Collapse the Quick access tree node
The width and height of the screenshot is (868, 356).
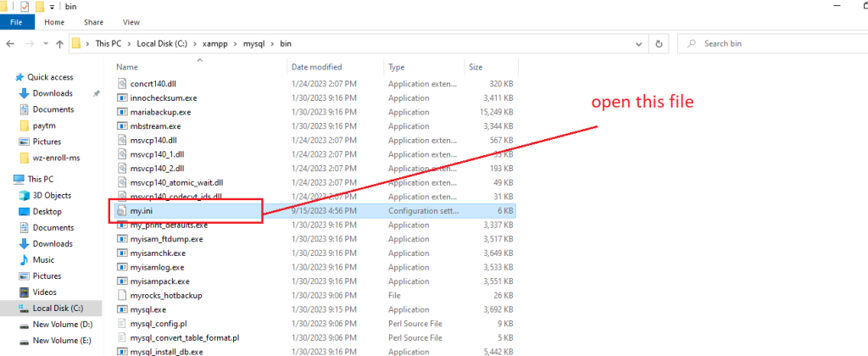[7, 77]
